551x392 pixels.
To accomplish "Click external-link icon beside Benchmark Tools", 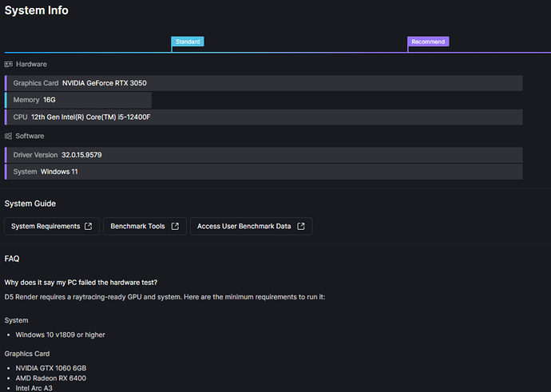I will point(173,227).
